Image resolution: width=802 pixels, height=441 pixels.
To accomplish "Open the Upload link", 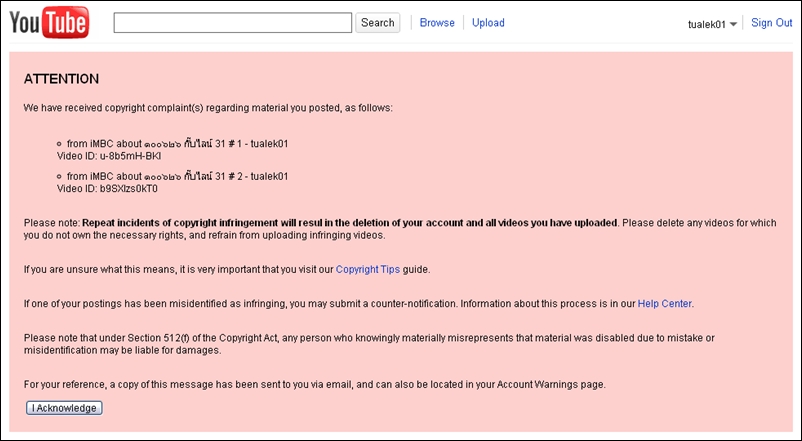I will [x=488, y=23].
